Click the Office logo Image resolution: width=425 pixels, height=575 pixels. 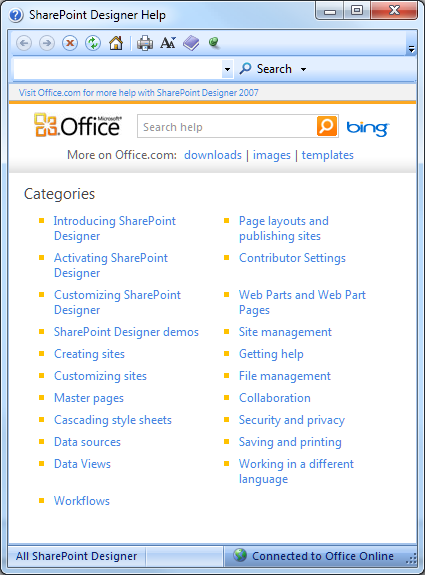point(77,125)
